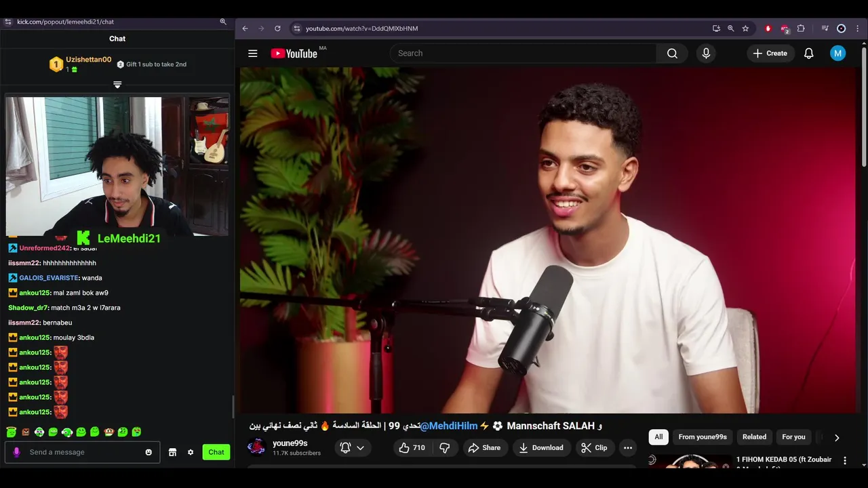Click the @MehdiHilm mention in title

[449, 426]
